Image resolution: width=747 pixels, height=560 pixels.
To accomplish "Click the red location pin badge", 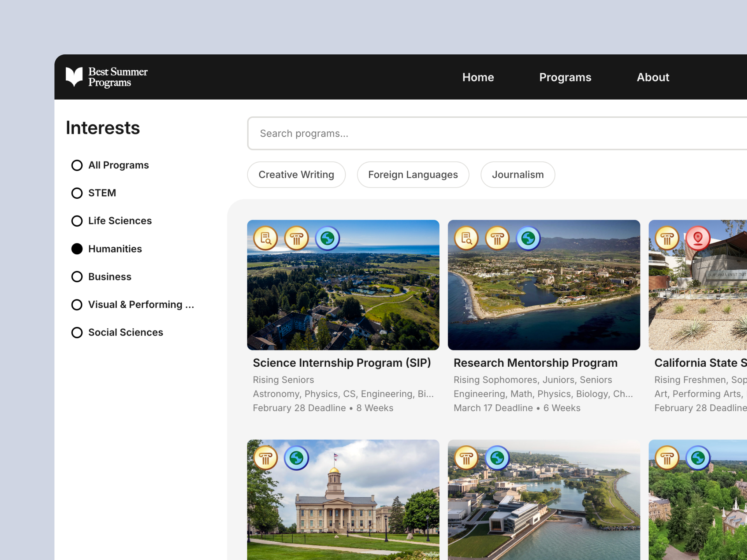I will (x=698, y=238).
